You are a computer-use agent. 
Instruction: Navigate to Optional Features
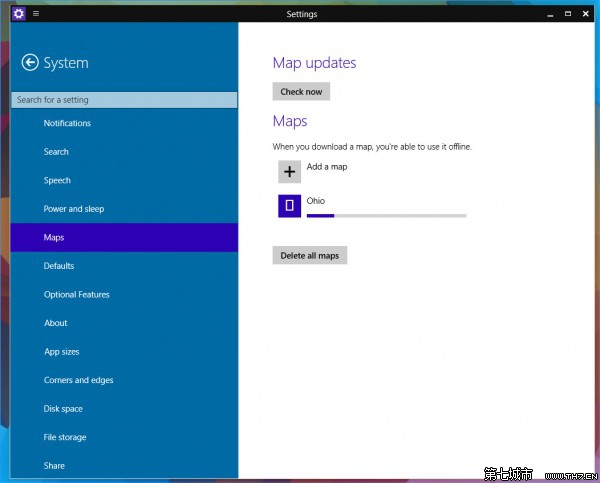click(x=77, y=295)
